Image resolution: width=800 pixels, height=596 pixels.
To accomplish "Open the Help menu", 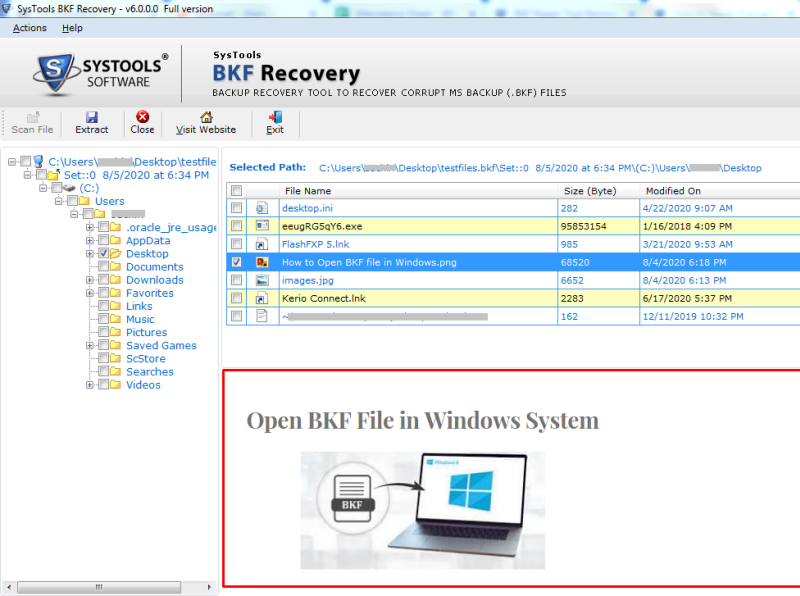I will click(72, 28).
